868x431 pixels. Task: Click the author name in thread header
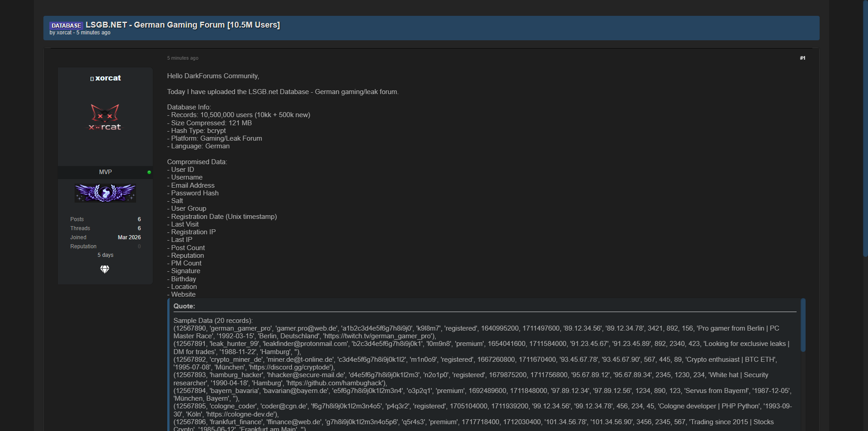coord(64,33)
